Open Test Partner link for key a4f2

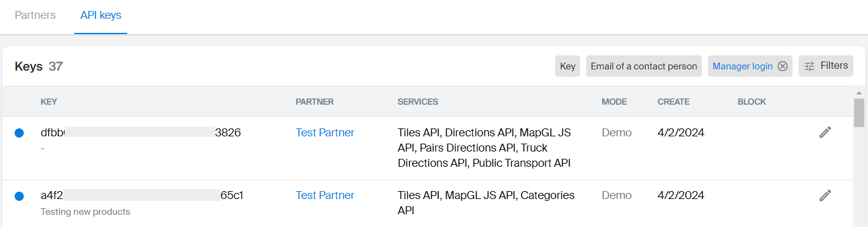(x=325, y=195)
